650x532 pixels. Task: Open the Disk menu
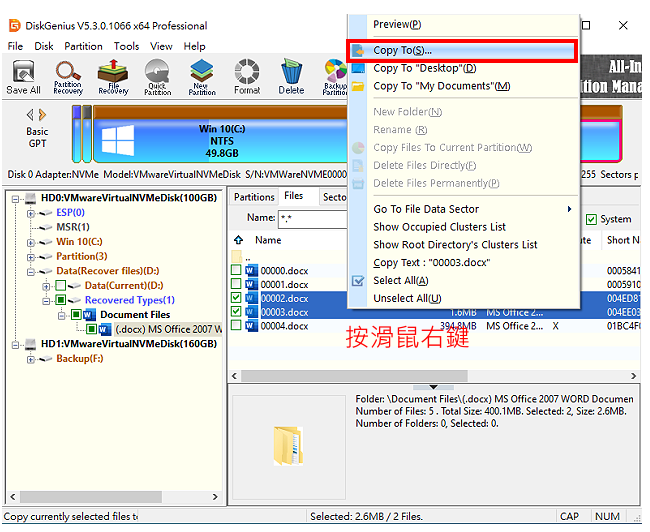(44, 46)
